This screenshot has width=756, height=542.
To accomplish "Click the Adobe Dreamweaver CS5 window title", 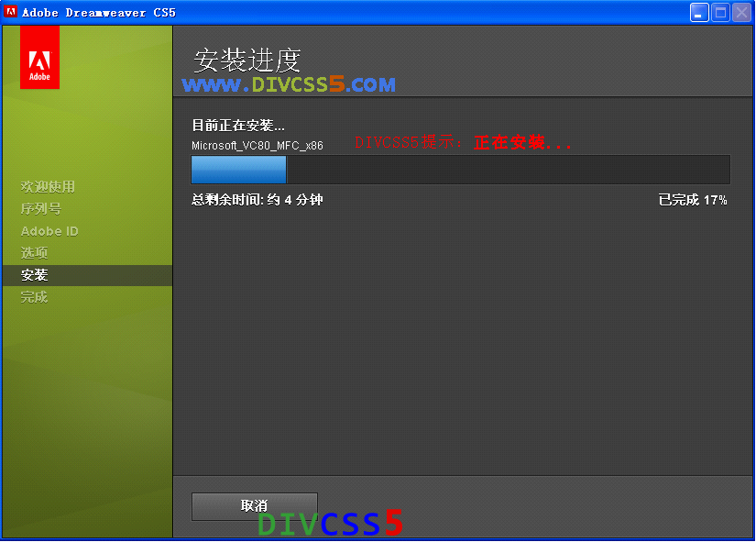I will [x=99, y=13].
